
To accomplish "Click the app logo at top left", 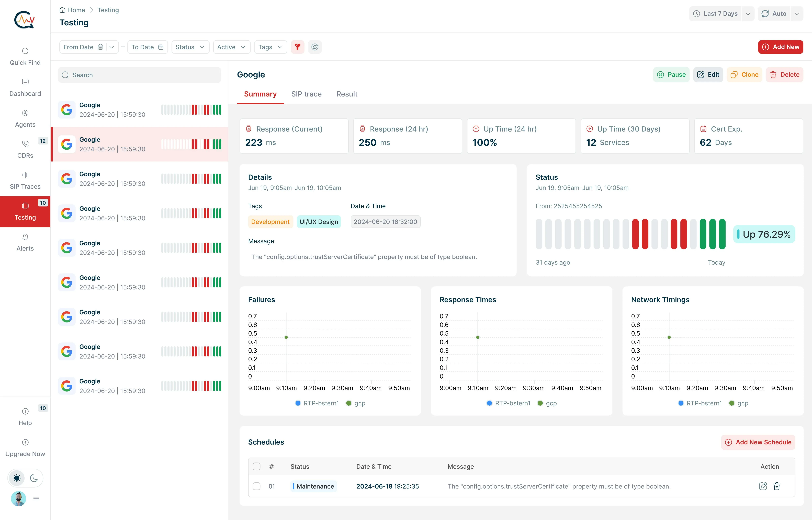I will 24,20.
